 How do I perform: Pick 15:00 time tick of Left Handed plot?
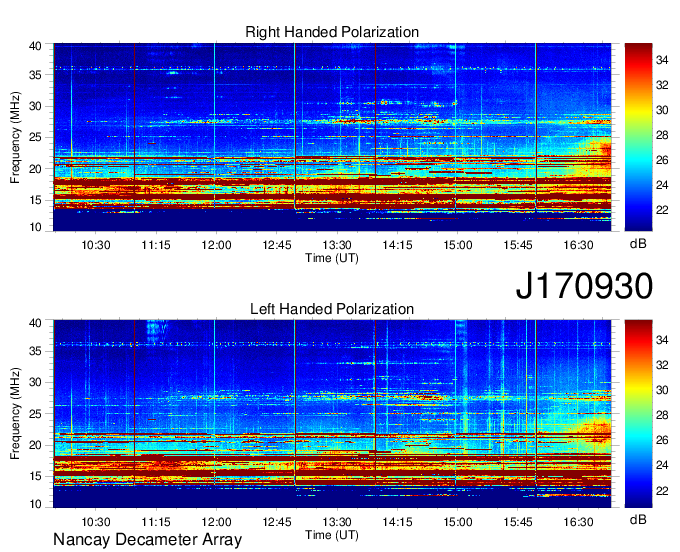[458, 522]
